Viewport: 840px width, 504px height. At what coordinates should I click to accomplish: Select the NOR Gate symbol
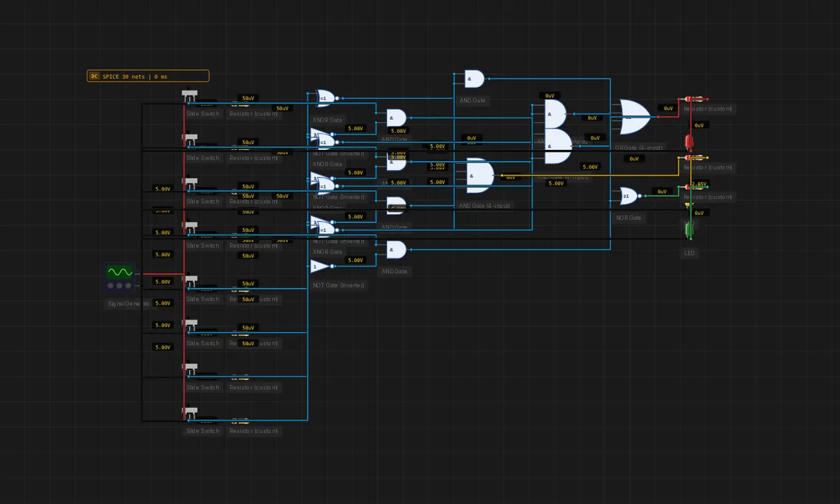point(629,196)
